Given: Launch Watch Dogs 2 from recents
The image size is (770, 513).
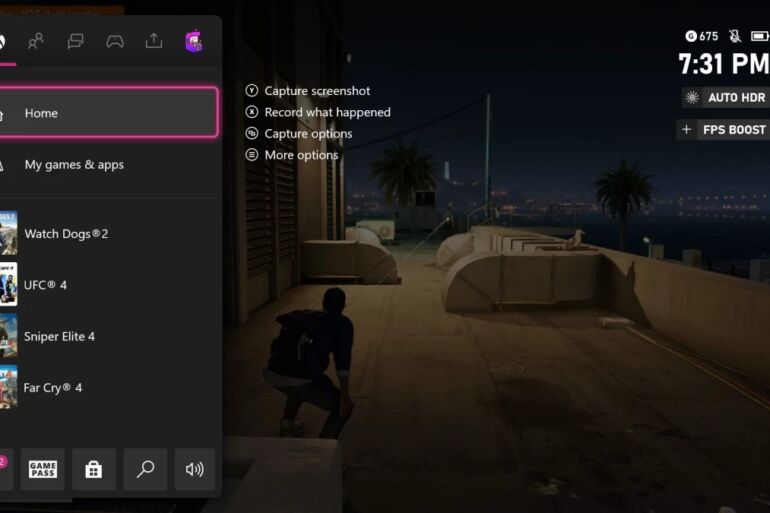Looking at the screenshot, I should point(108,233).
